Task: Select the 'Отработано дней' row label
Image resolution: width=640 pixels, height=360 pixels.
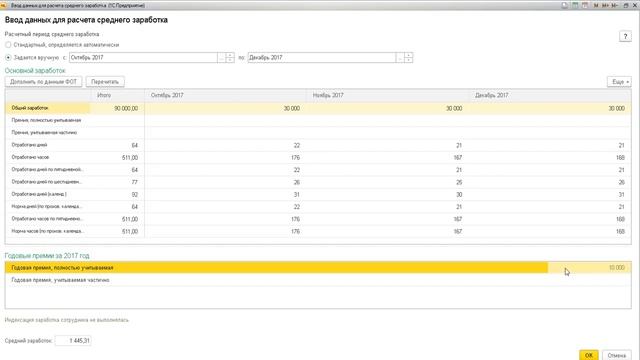Action: 29,145
